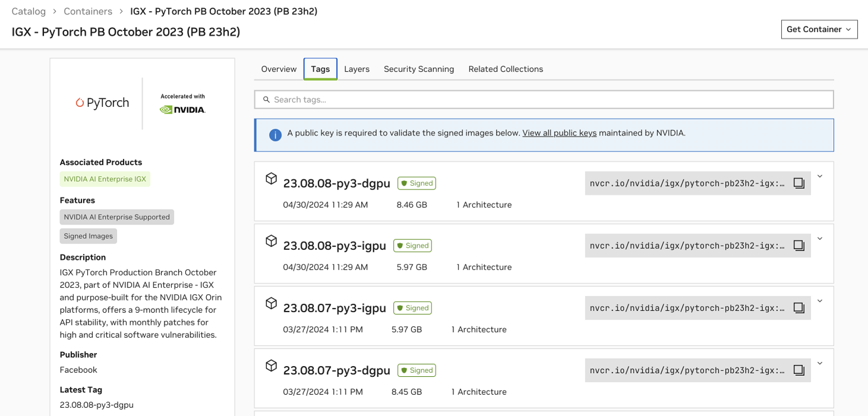This screenshot has width=868, height=416.
Task: Open the Overview tab
Action: tap(279, 69)
